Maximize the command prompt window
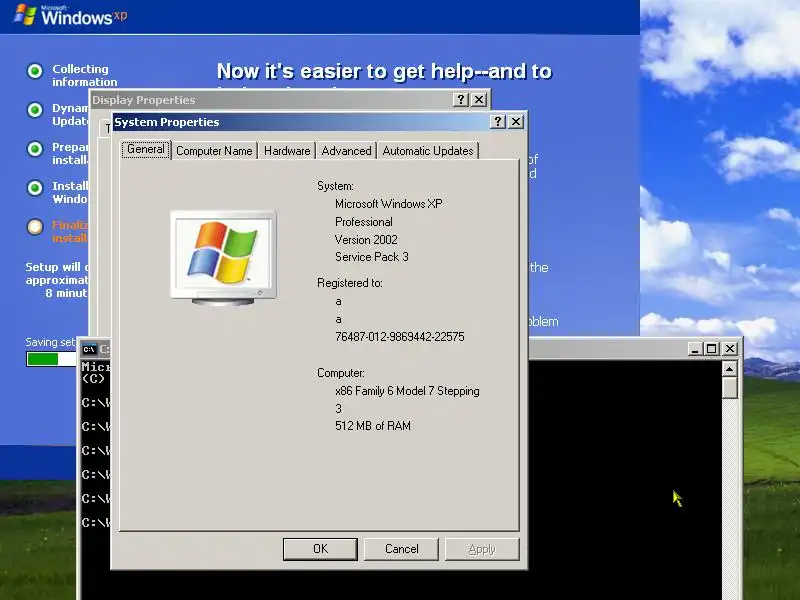 click(x=711, y=348)
